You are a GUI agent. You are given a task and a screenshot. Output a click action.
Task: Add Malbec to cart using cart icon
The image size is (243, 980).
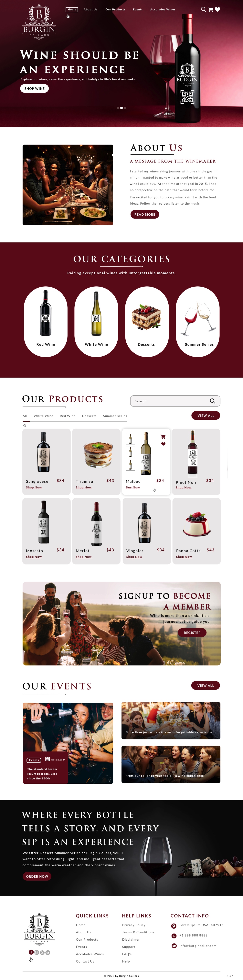(x=163, y=436)
